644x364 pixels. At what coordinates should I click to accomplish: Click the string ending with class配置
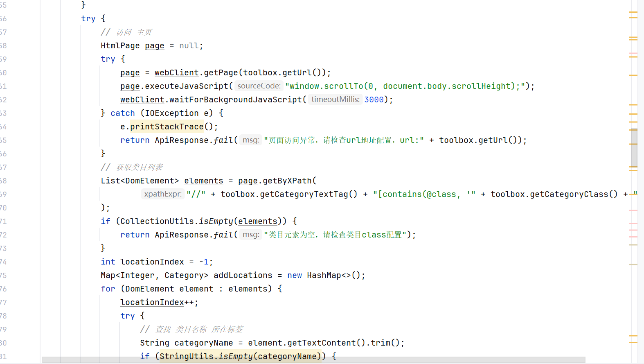click(x=335, y=235)
